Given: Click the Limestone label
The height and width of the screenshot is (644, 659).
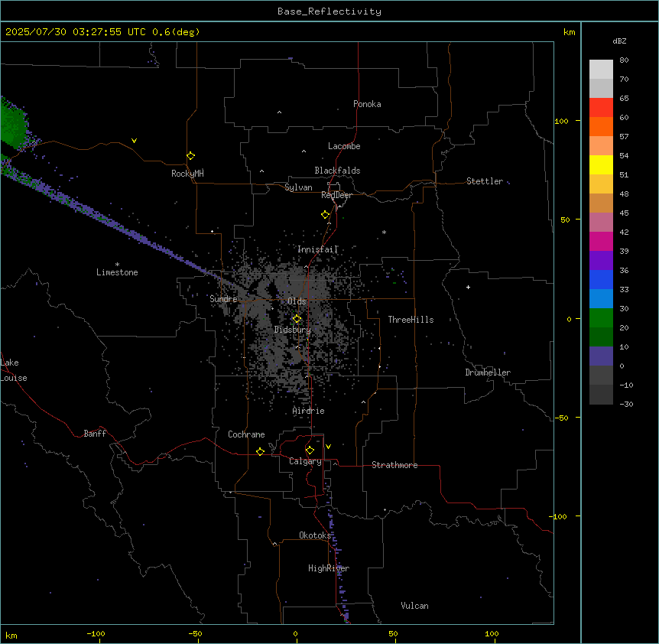Looking at the screenshot, I should 117,272.
